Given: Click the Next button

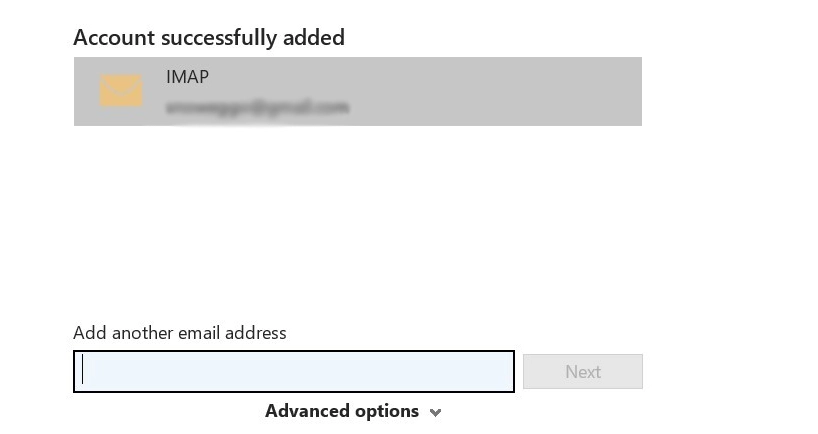Looking at the screenshot, I should click(x=582, y=372).
